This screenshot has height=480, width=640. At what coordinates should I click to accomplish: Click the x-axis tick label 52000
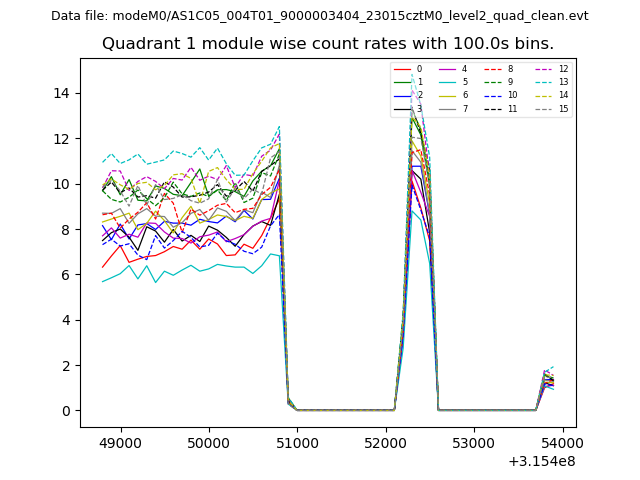tap(385, 442)
